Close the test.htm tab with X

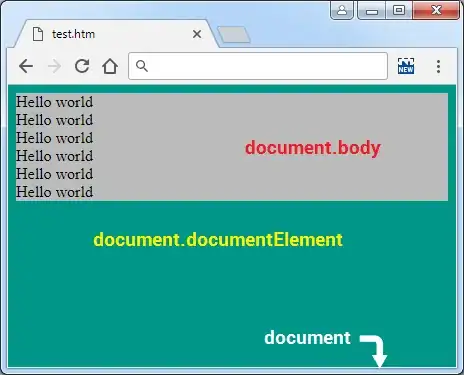point(197,34)
